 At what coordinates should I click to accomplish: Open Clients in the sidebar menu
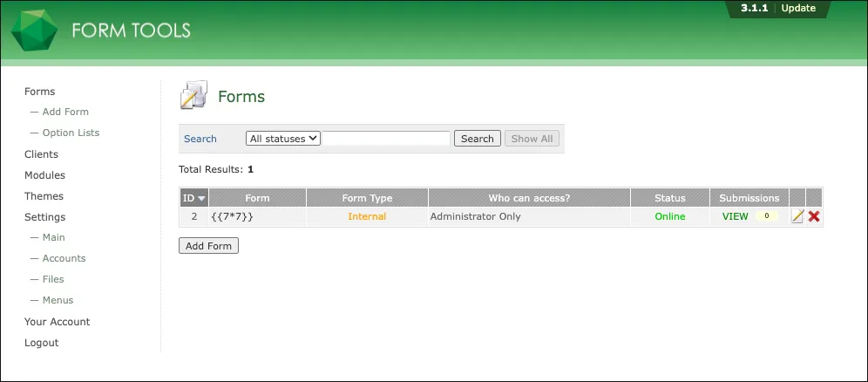point(41,154)
